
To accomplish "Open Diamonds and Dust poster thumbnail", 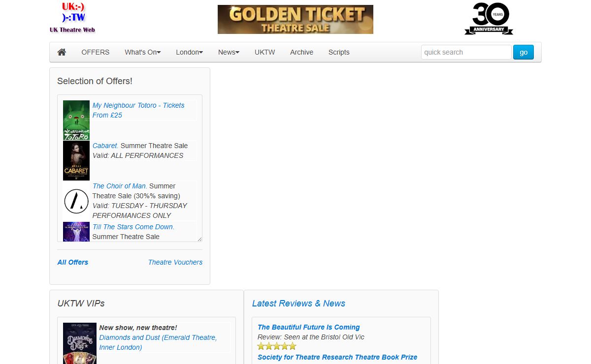I will coord(80,343).
